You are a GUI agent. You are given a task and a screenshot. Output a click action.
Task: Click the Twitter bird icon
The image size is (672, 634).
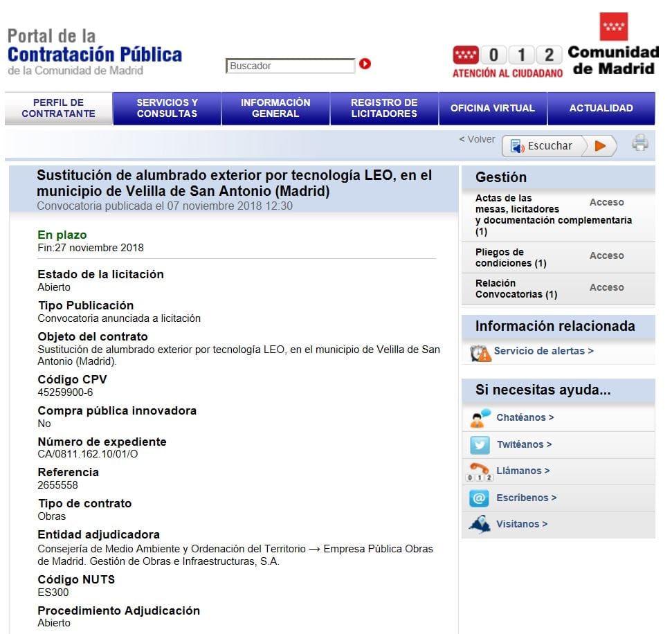[x=480, y=445]
